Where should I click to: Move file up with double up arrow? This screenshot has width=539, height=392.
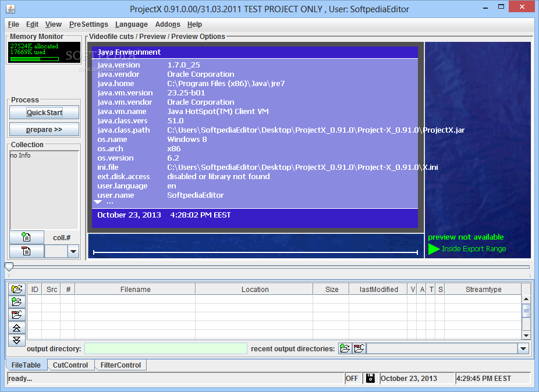tap(16, 328)
